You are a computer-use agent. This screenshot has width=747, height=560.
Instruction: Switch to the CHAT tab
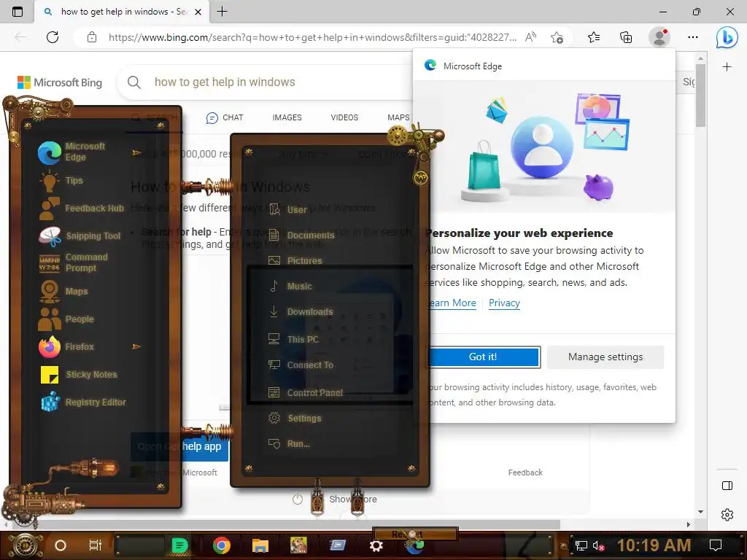225,117
